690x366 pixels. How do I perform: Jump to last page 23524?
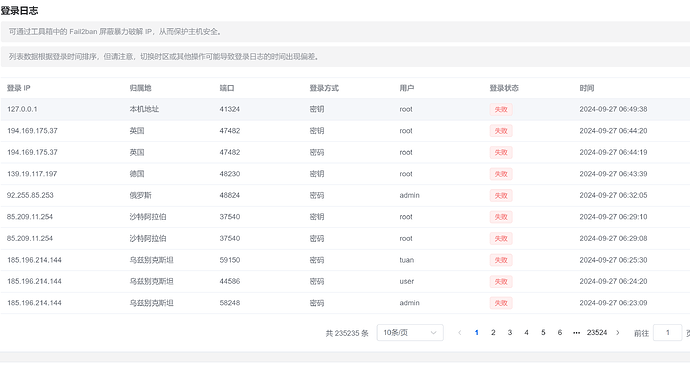tap(597, 333)
